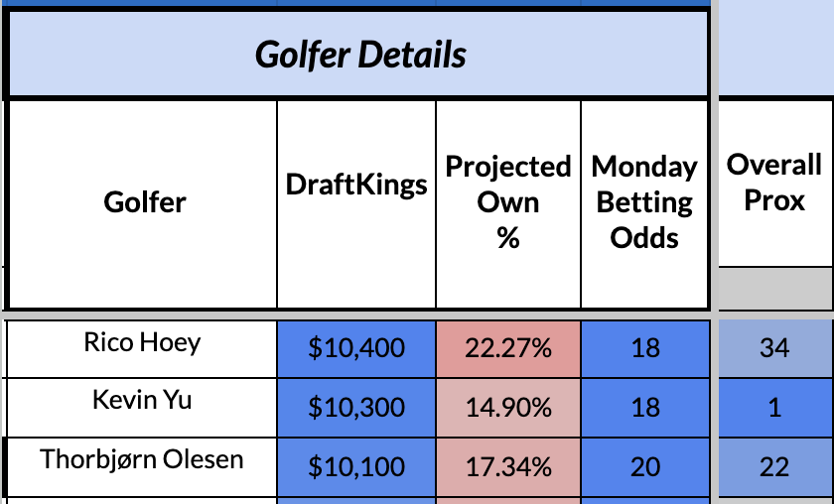834x504 pixels.
Task: Click the Golfer column header cell
Action: point(144,202)
